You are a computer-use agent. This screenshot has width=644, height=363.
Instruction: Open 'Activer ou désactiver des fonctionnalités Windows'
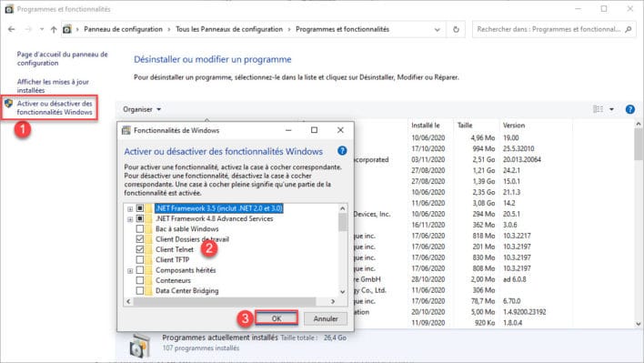[55, 107]
